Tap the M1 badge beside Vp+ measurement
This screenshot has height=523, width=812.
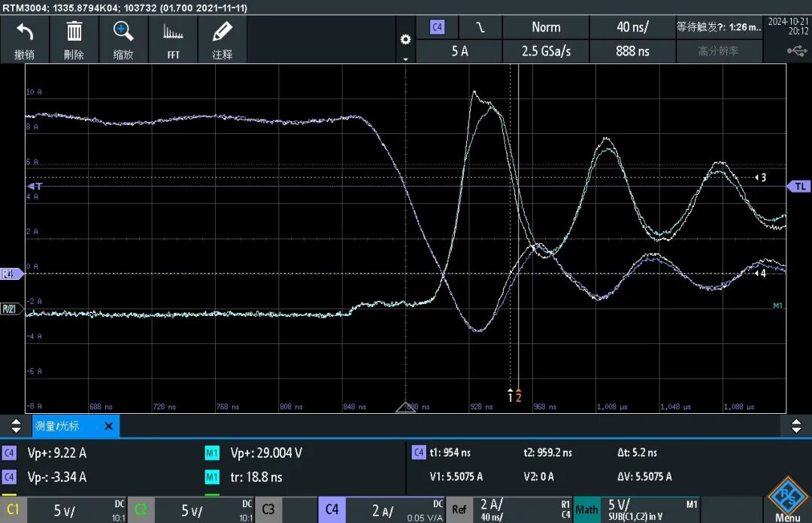212,453
